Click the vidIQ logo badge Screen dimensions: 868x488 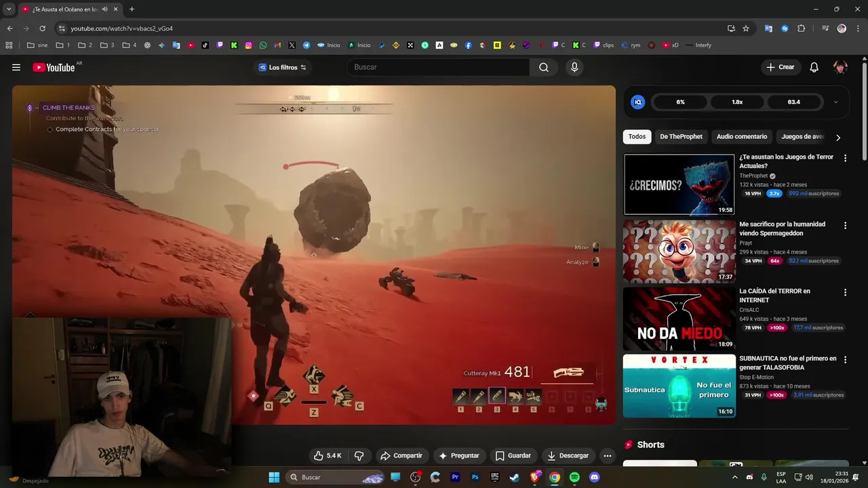[637, 102]
